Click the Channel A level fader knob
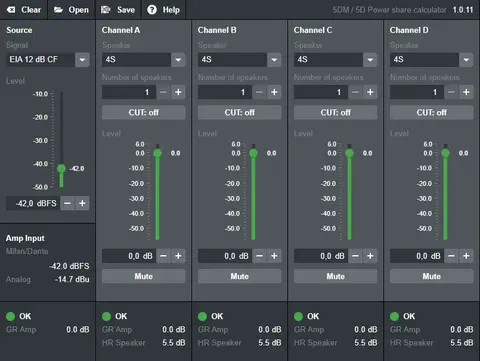The image size is (480, 361). point(157,153)
